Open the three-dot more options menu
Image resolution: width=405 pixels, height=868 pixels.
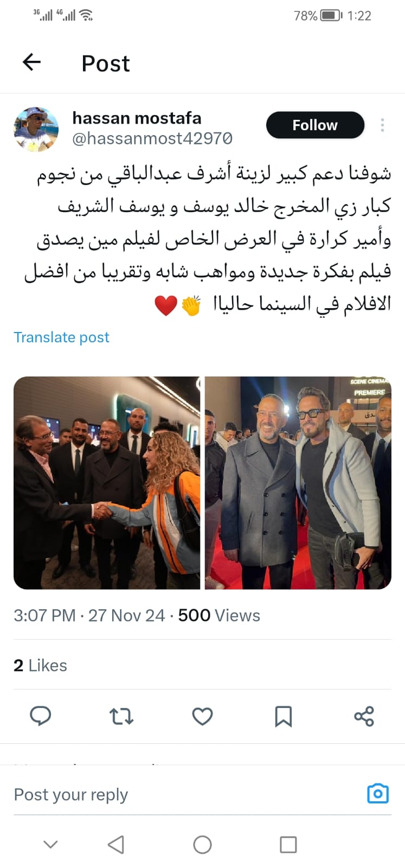coord(382,125)
